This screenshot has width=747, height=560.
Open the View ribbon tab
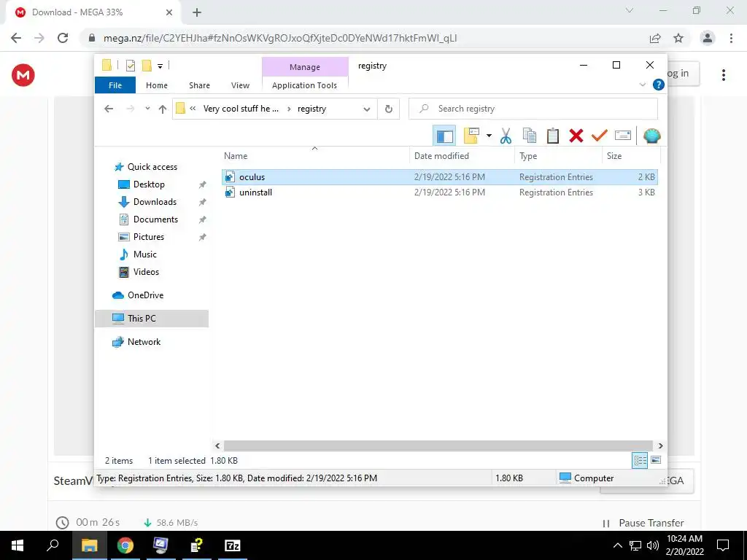coord(240,85)
